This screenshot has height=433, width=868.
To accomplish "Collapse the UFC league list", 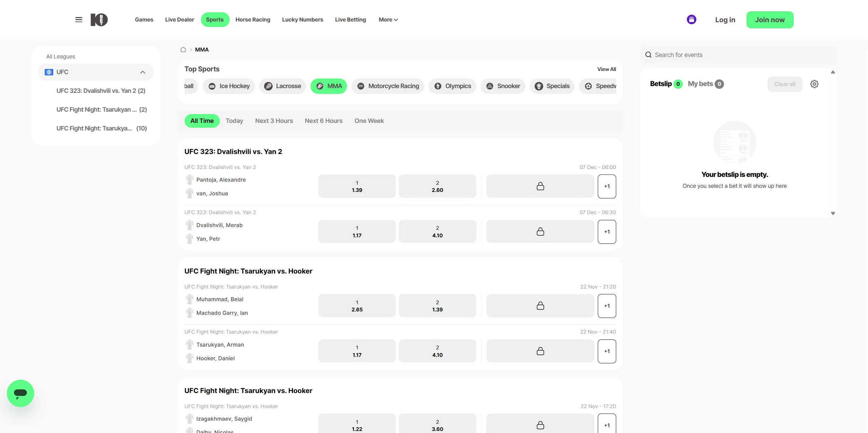I will (x=143, y=72).
